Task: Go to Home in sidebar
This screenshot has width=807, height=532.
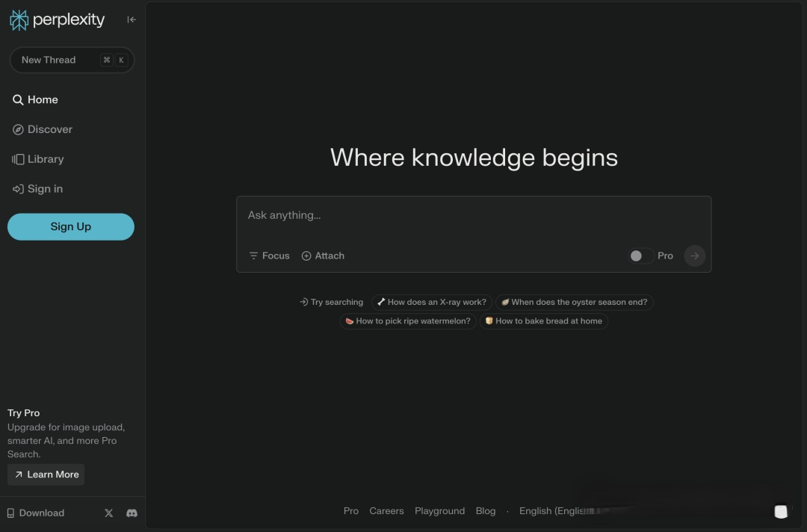Action: point(35,100)
